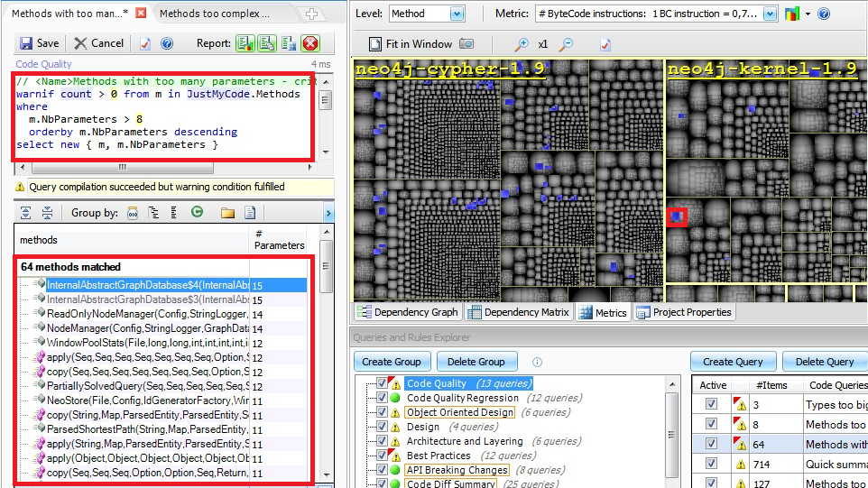Click checkmark document icon in metrics toolbar
Screen dimensions: 868x488
tap(605, 44)
